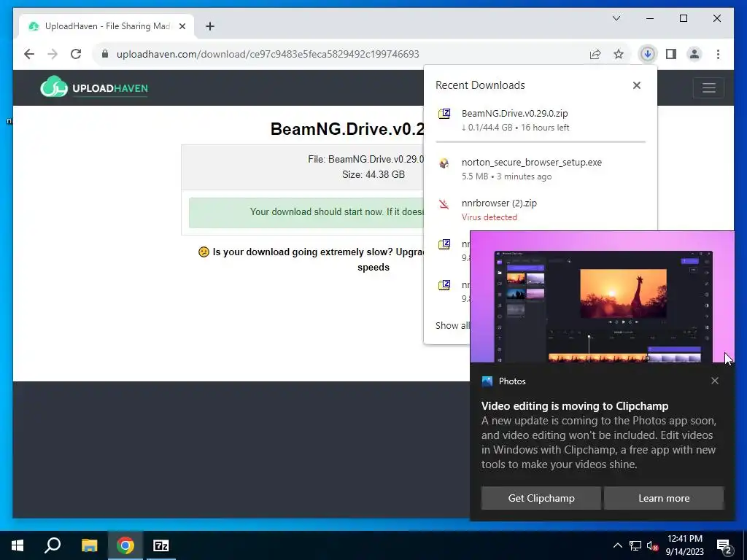Screen dimensions: 747x560
Task: Select the UploadHaven - File Sharing tab
Action: click(x=107, y=26)
